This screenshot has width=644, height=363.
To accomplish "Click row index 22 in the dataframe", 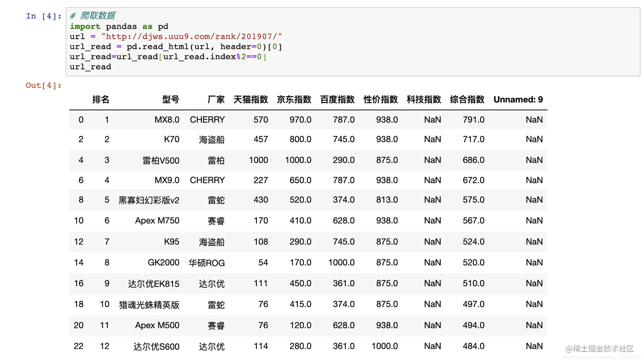I will [x=79, y=346].
